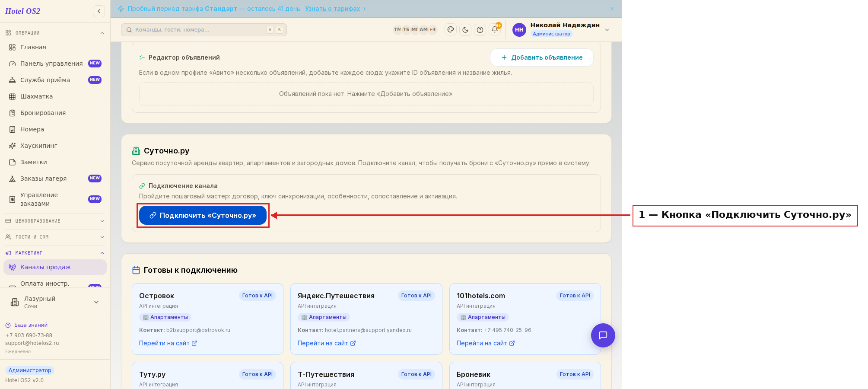Click Яндекс.Путешествия Апартаменты tag
This screenshot has width=868, height=389.
click(x=324, y=317)
